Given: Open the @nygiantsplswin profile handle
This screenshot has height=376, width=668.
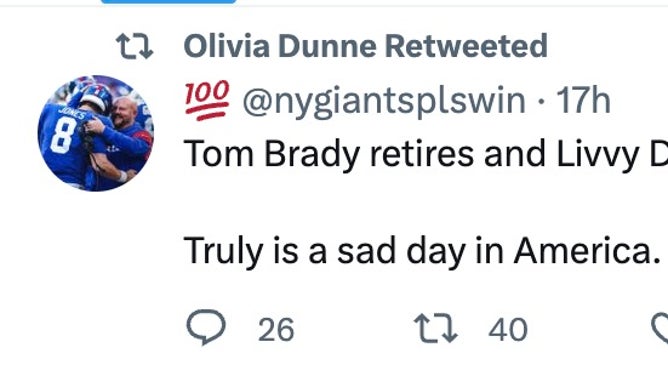Looking at the screenshot, I should (383, 102).
